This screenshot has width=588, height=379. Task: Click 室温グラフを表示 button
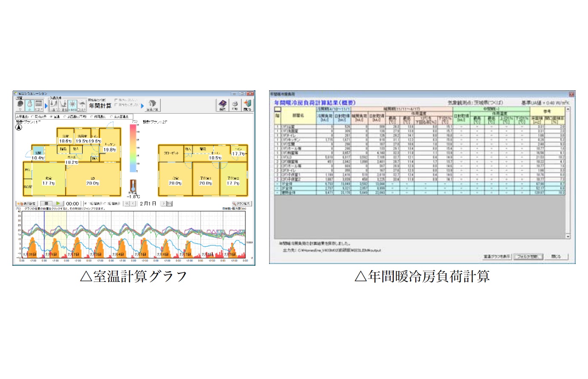click(497, 257)
